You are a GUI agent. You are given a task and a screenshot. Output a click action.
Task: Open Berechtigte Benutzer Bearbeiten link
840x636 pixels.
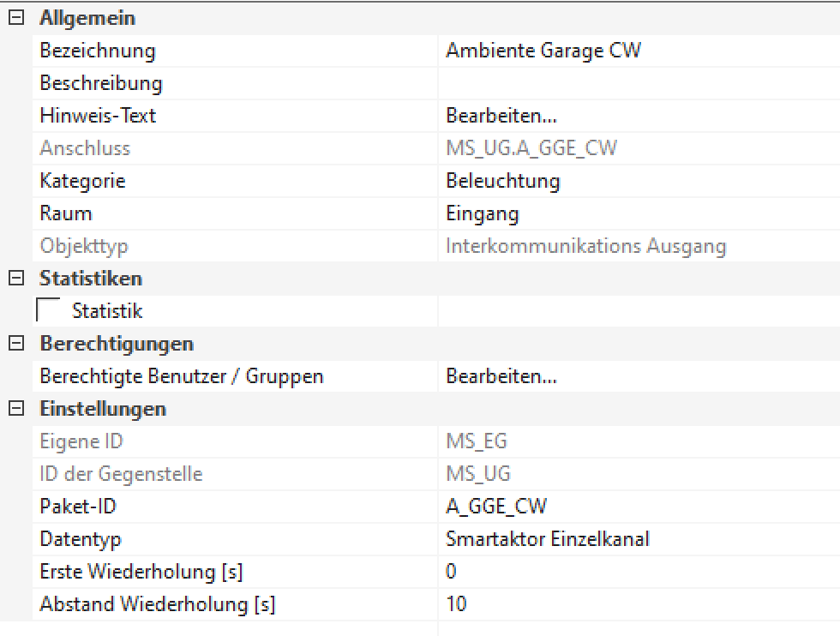click(x=501, y=376)
